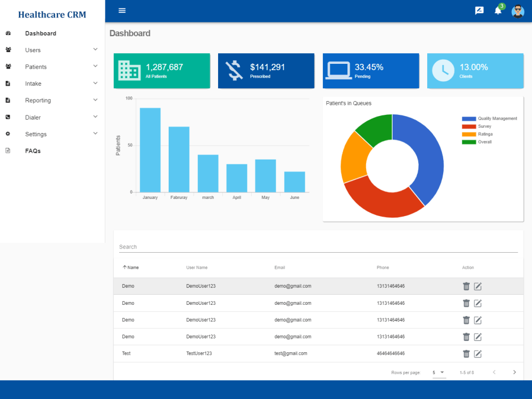Viewport: 532px width, 399px height.
Task: Open the hamburger menu icon
Action: (122, 11)
